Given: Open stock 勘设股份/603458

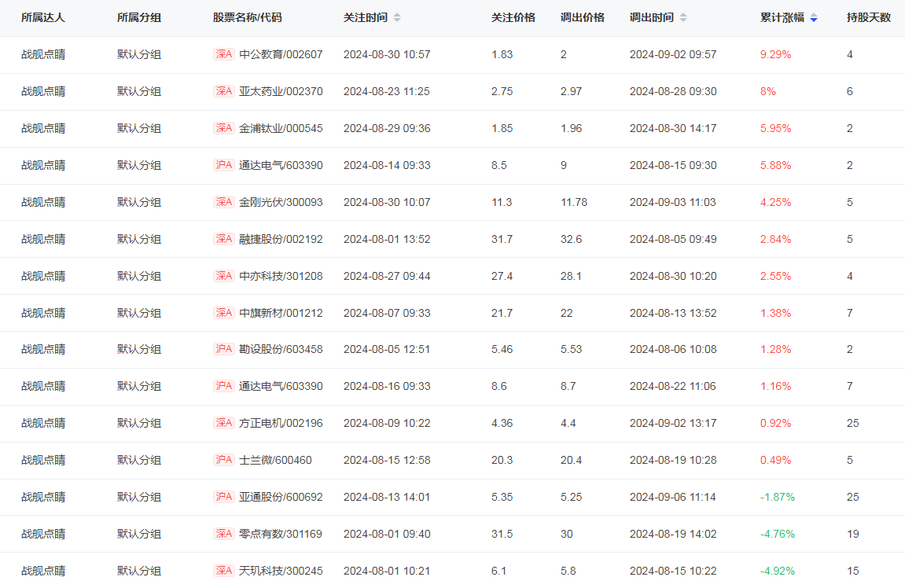Looking at the screenshot, I should click(281, 349).
